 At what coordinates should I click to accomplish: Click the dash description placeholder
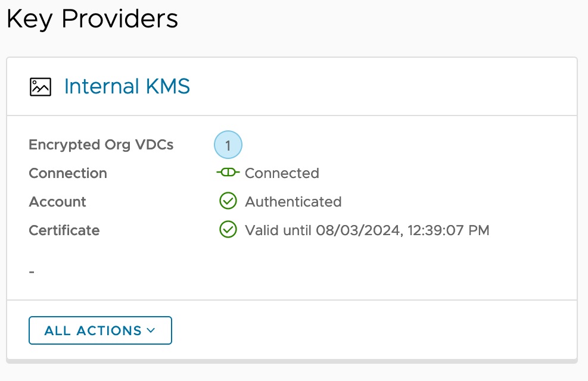click(32, 272)
